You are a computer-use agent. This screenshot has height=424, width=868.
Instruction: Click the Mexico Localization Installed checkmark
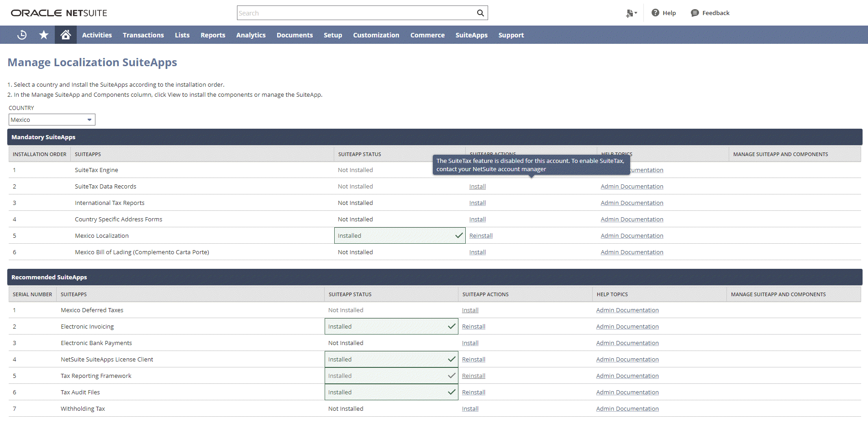(459, 236)
